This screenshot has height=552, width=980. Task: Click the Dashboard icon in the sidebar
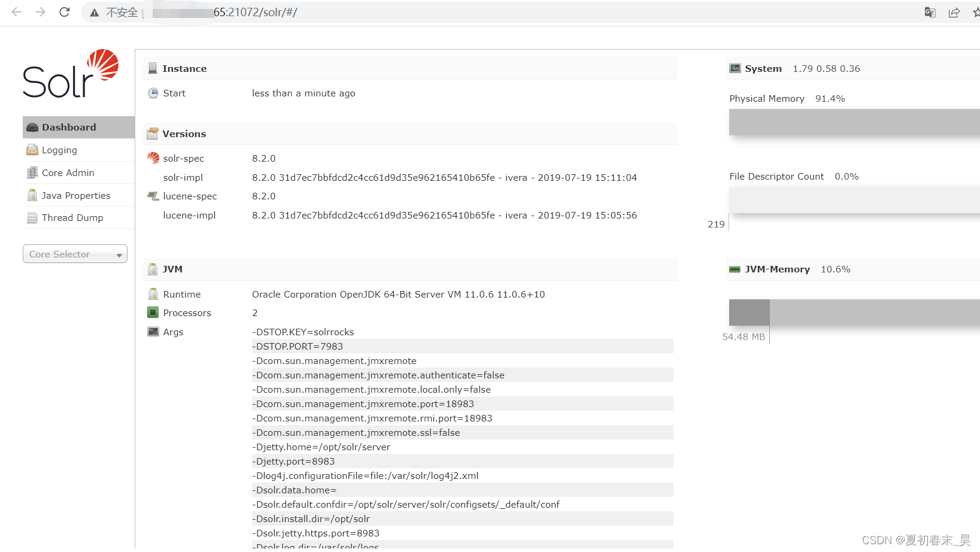(x=32, y=128)
